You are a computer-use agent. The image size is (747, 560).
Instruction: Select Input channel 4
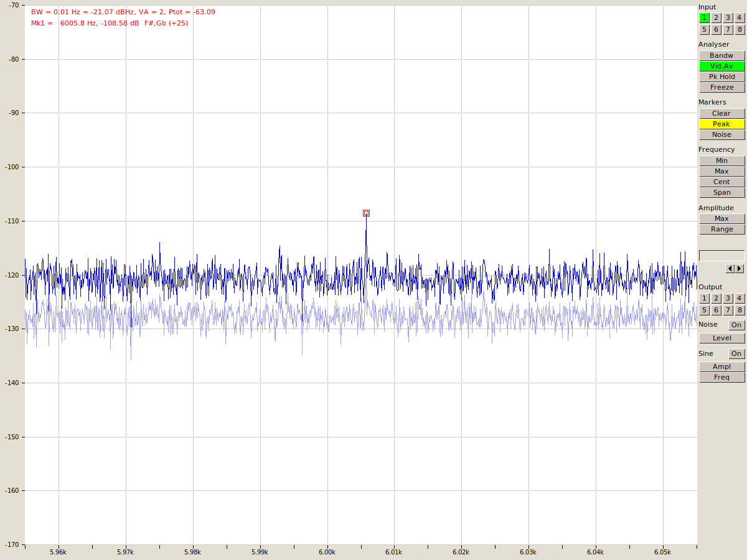point(740,18)
